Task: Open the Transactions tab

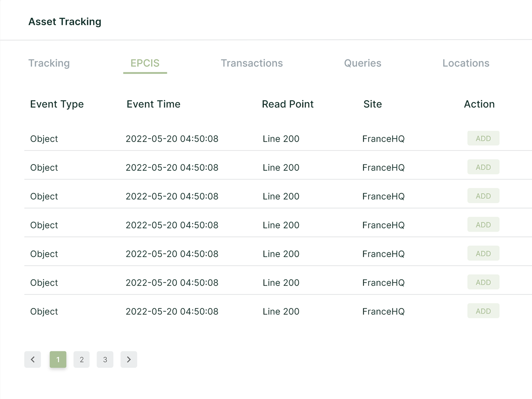Action: click(252, 63)
